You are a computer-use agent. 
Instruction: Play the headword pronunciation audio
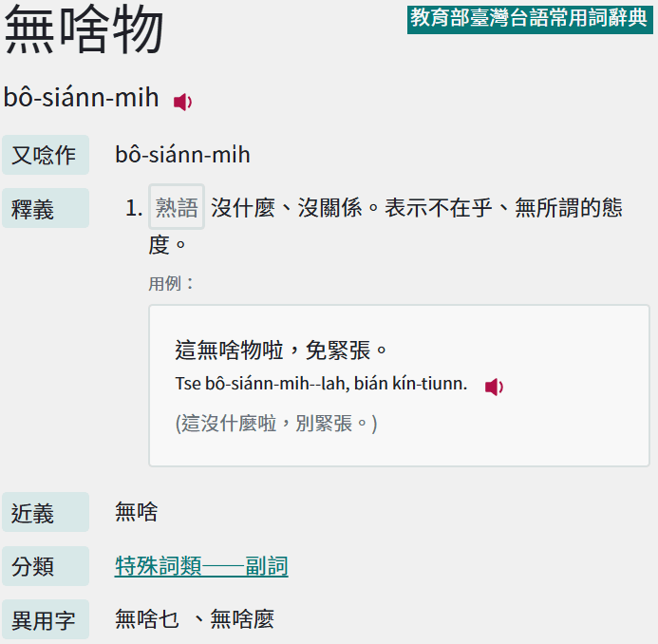click(x=182, y=102)
